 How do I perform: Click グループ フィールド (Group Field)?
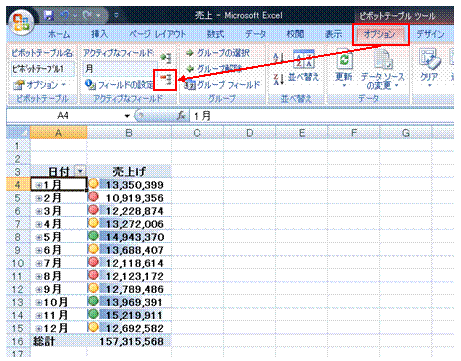[222, 85]
